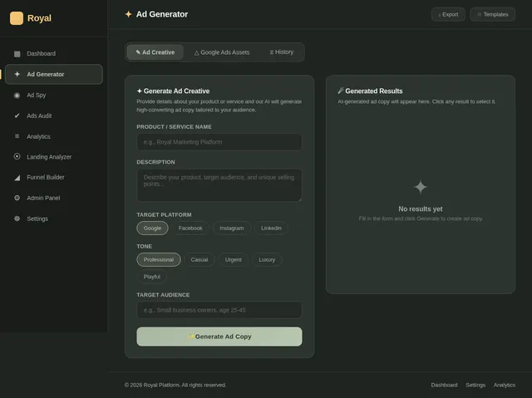The height and width of the screenshot is (398, 532).
Task: Switch to Google Ads Assets tab
Action: tap(222, 52)
